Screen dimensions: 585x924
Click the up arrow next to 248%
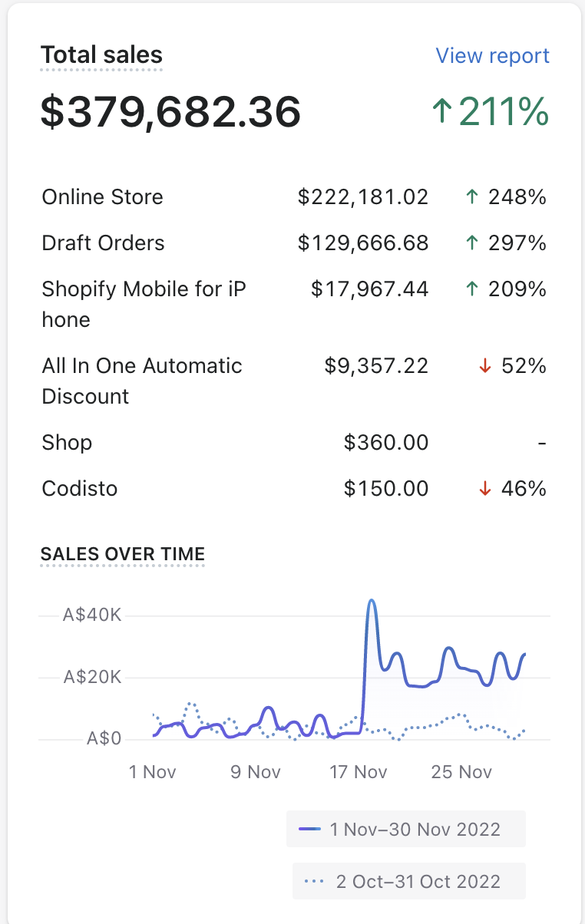[472, 197]
